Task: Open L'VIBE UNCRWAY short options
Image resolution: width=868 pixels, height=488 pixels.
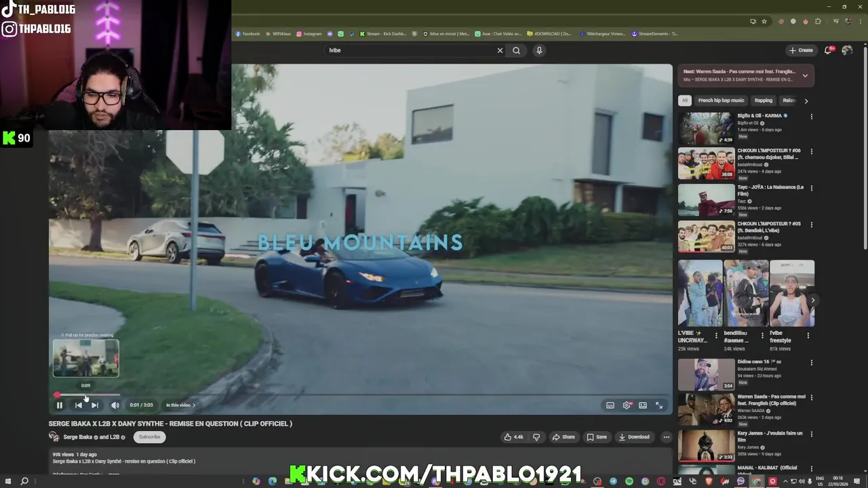Action: (716, 335)
